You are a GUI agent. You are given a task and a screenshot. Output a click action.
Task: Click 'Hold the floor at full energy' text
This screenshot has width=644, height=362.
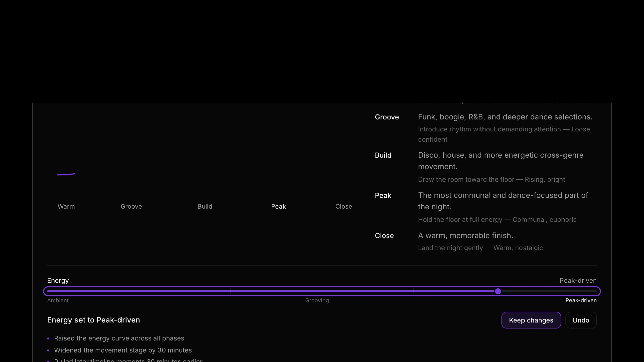coord(460,220)
